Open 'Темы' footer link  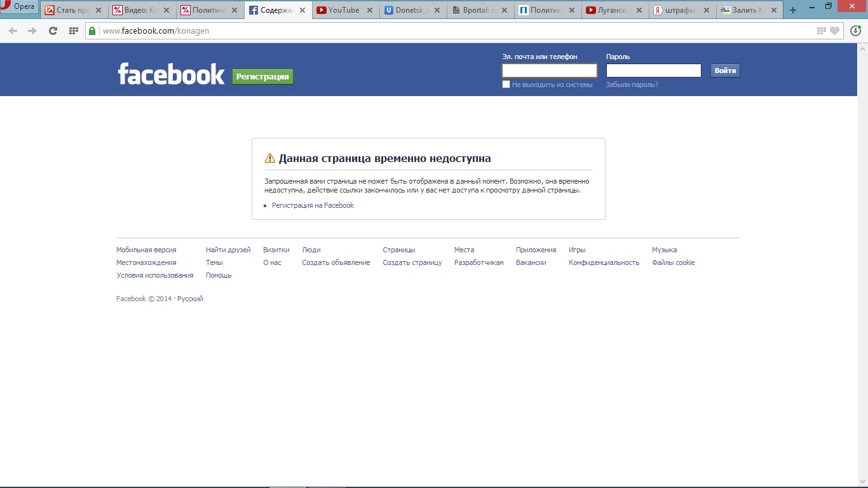click(214, 262)
